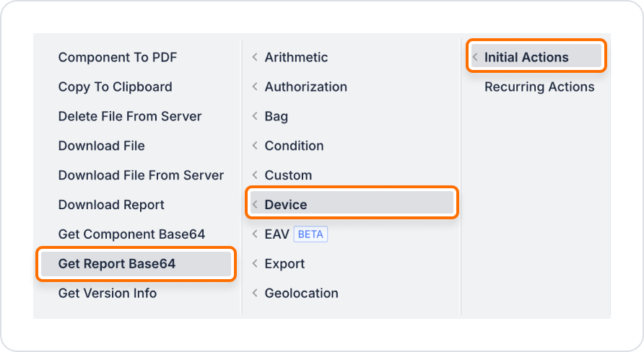This screenshot has height=352, width=644.
Task: Expand the Arithmetic submenu chevron
Action: click(255, 57)
